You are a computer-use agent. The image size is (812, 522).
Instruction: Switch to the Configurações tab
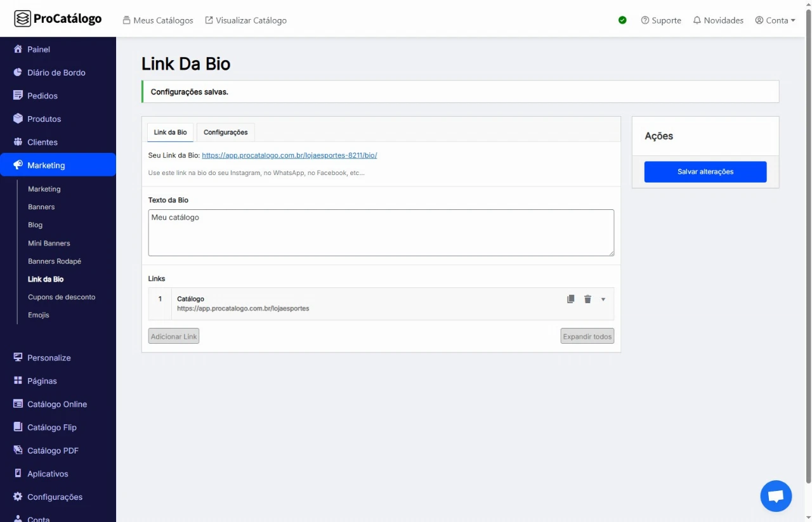click(225, 133)
